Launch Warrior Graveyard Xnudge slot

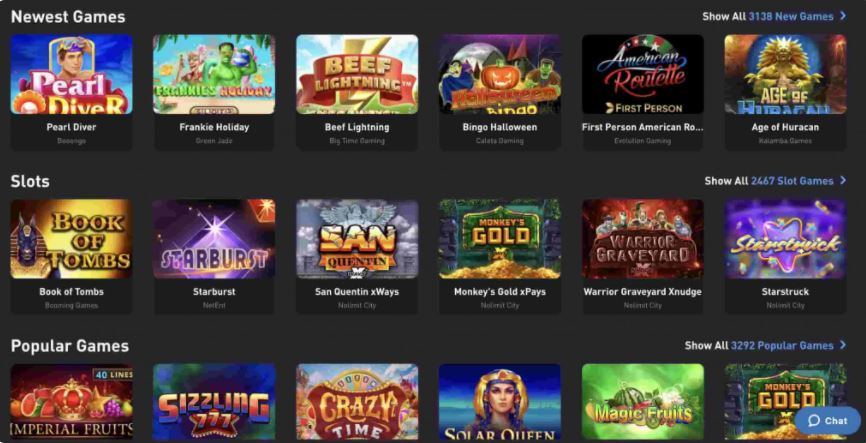(643, 239)
